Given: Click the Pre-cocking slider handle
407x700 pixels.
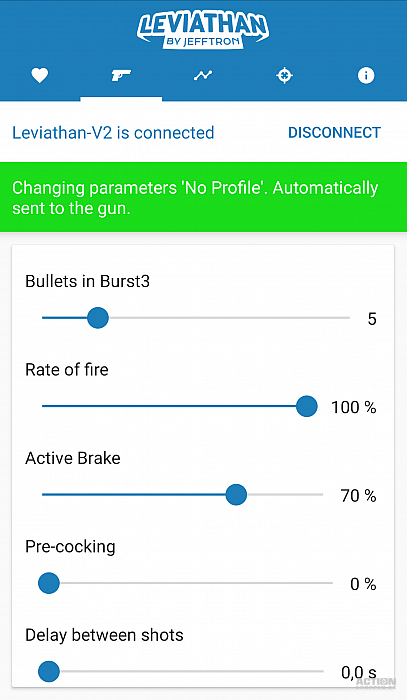Looking at the screenshot, I should (49, 583).
